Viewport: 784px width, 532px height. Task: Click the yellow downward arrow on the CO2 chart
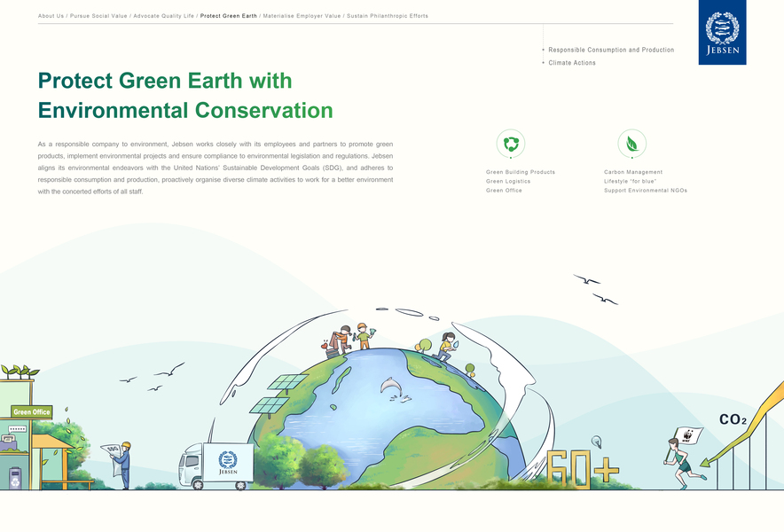pos(742,425)
